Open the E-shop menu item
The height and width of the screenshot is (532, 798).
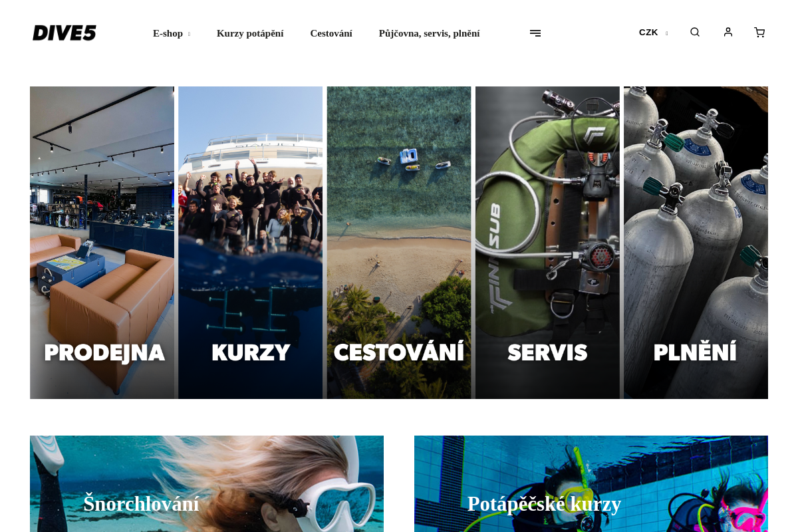click(x=168, y=33)
